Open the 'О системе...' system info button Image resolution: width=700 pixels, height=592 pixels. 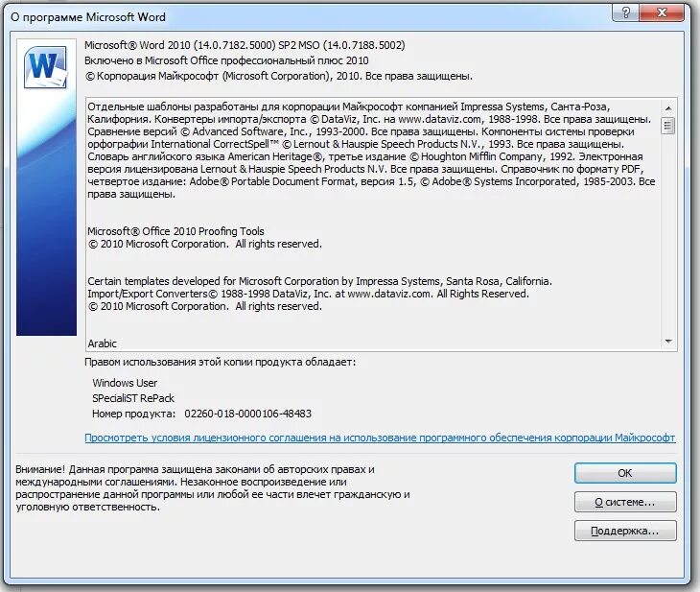(625, 502)
